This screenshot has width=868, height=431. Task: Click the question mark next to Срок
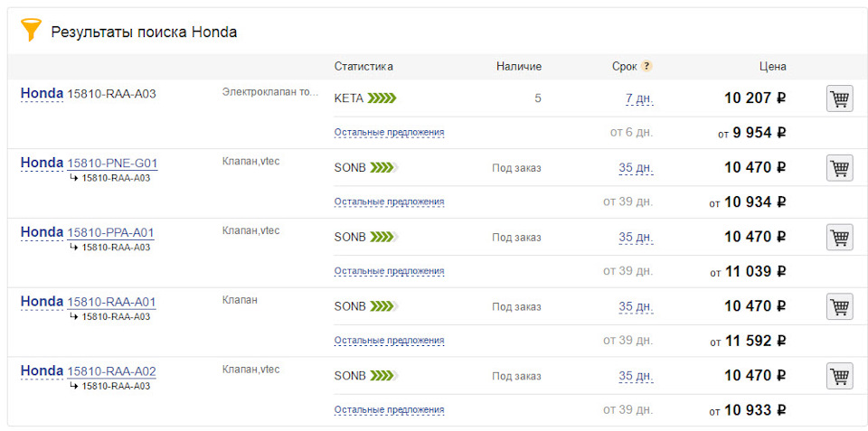646,66
